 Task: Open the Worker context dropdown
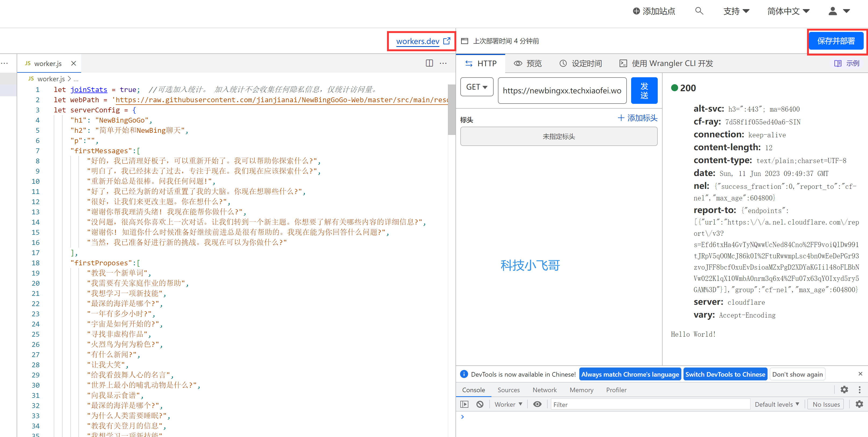508,404
